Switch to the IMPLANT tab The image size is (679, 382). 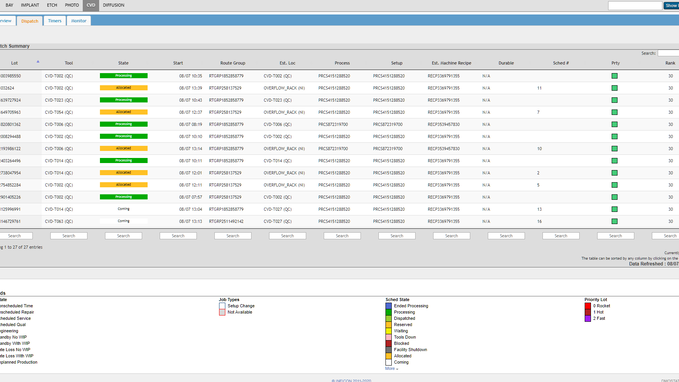point(30,5)
